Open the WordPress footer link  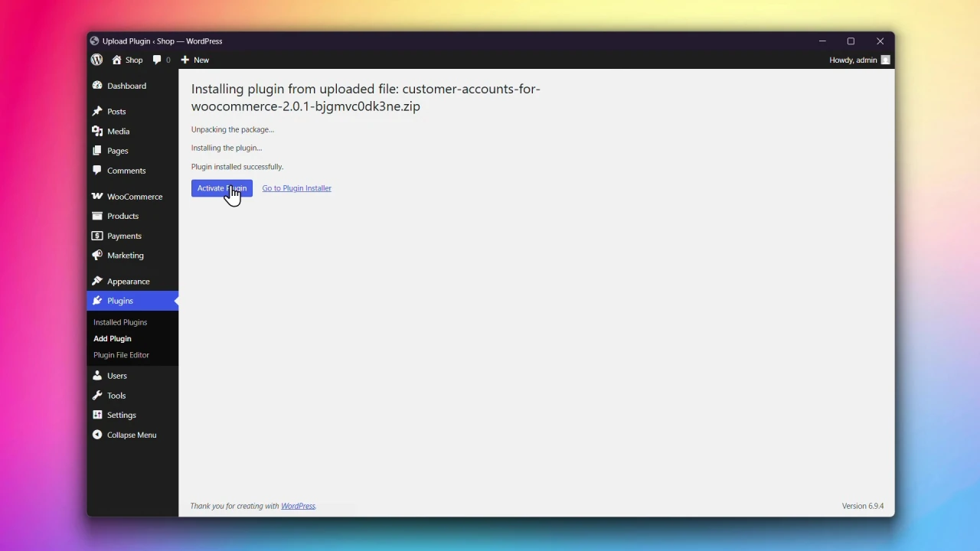298,506
